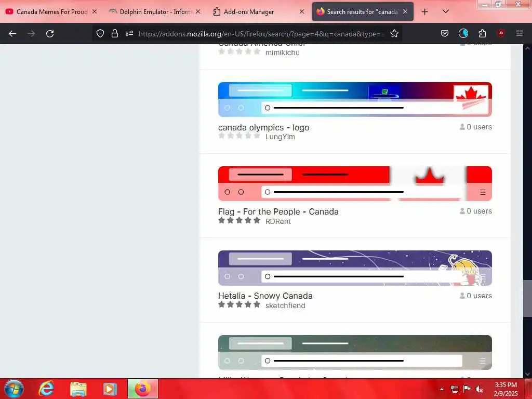Click the scrollbar down arrow

coord(527,374)
